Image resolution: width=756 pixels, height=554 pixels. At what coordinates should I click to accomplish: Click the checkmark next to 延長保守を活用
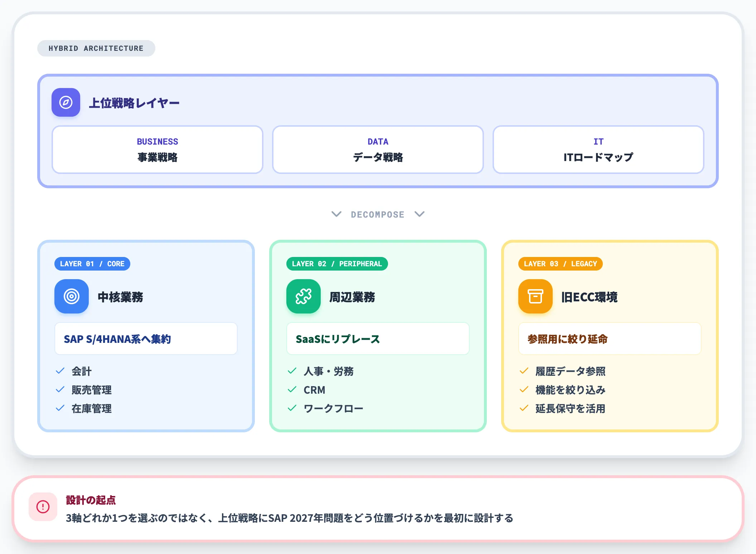point(524,408)
